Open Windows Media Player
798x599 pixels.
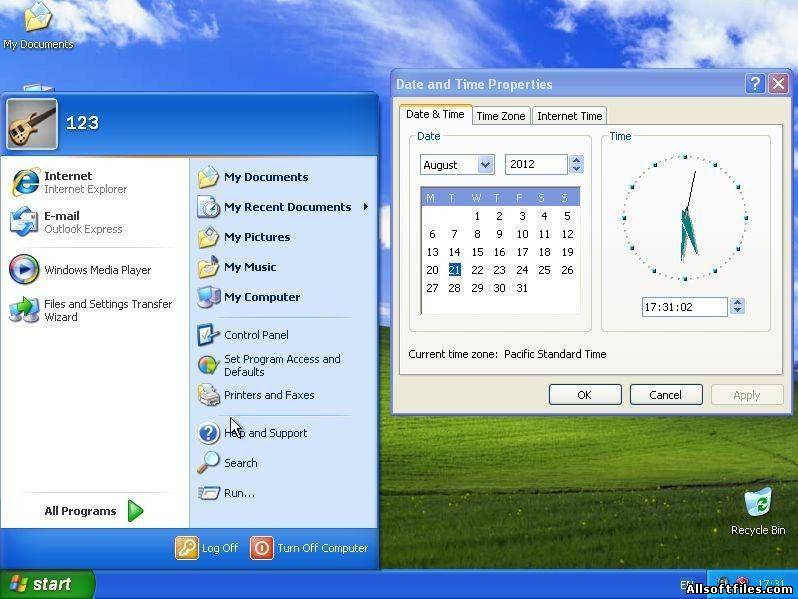[97, 270]
